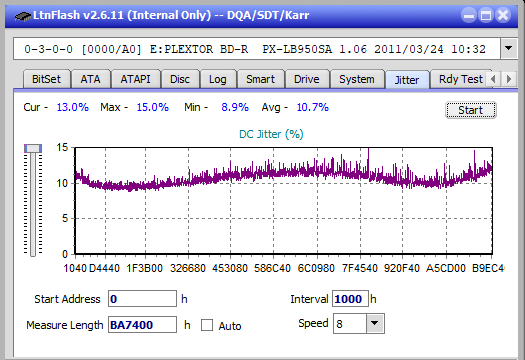525x360 pixels.
Task: Open the Speed dropdown arrow
Action: pyautogui.click(x=375, y=323)
